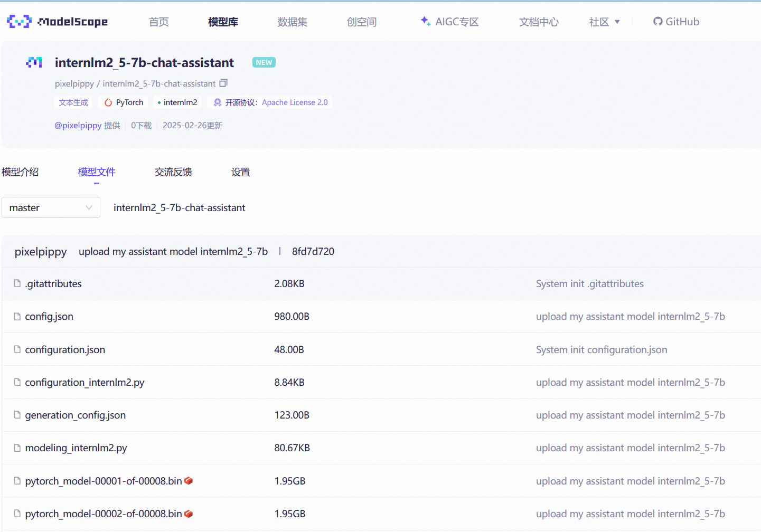
Task: Open the 设置 tab
Action: click(x=240, y=172)
